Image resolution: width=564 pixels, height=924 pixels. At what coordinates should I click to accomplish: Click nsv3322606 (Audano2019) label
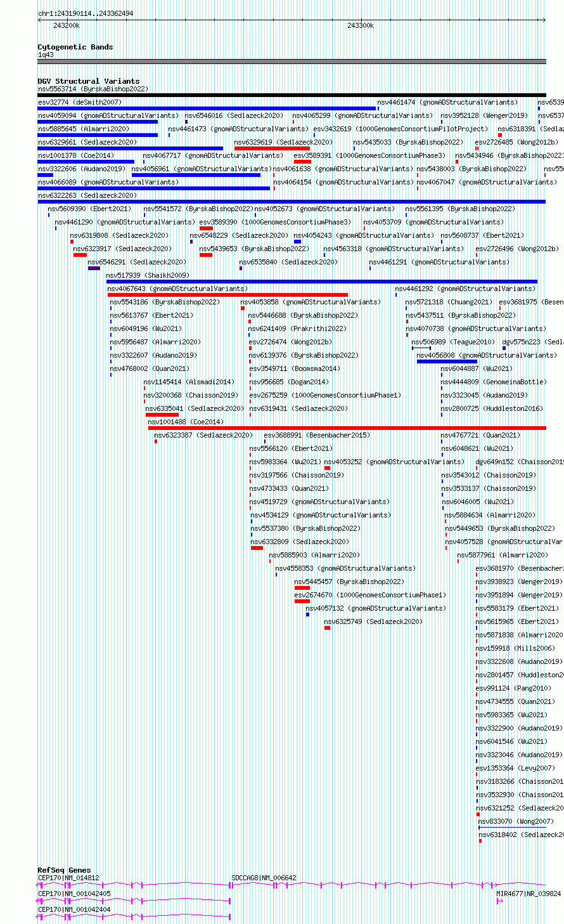tap(82, 169)
